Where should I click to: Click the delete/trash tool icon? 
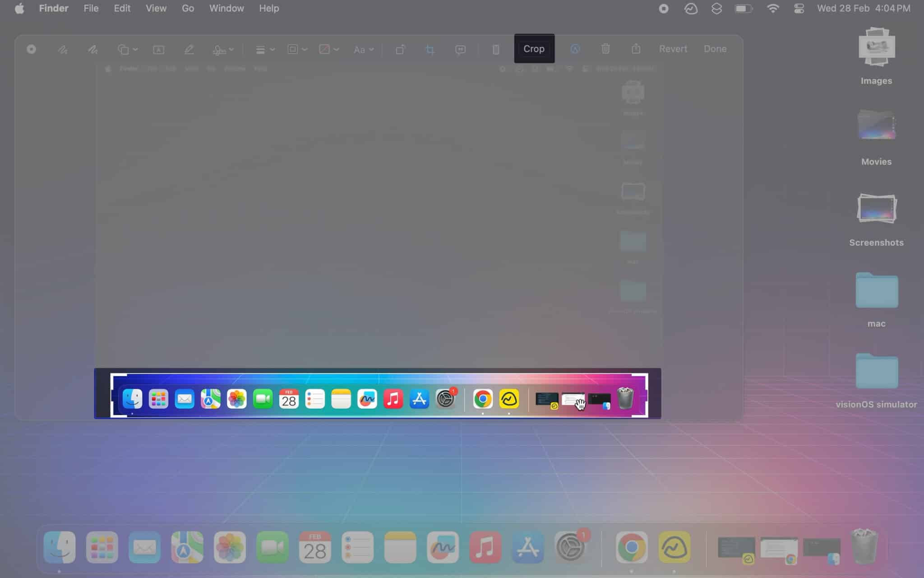coord(605,49)
